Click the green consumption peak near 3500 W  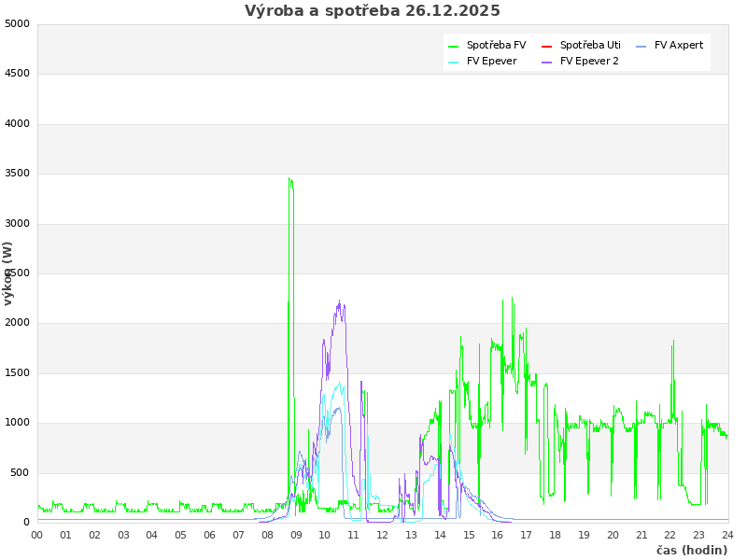(290, 179)
